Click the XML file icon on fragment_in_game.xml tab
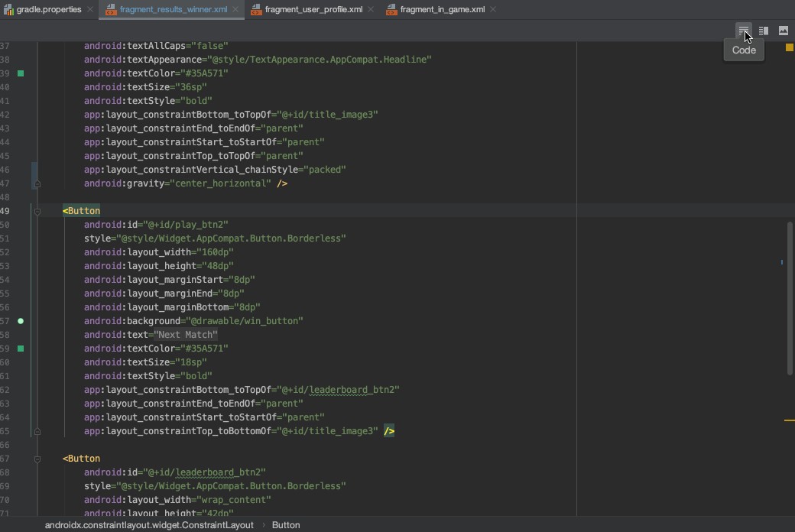The width and height of the screenshot is (795, 532). click(390, 10)
